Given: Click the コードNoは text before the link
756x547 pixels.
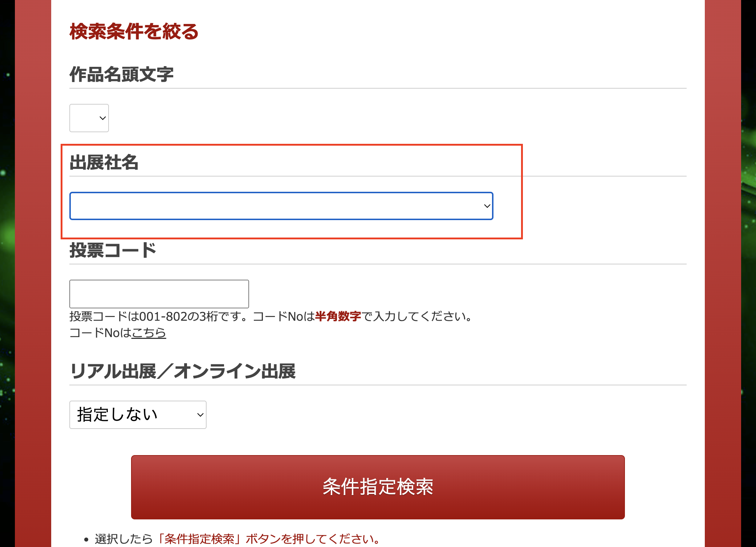Looking at the screenshot, I should point(100,333).
